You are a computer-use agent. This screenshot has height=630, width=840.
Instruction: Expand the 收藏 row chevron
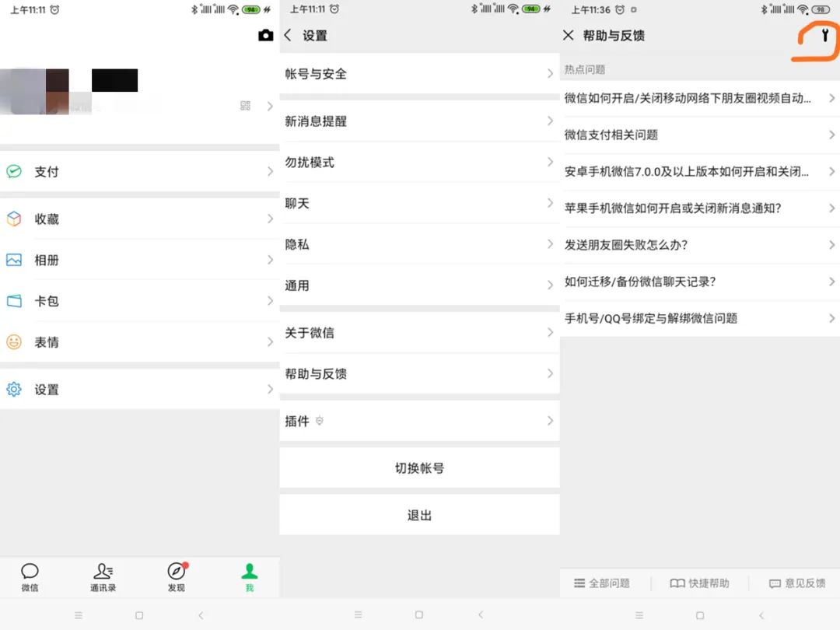pyautogui.click(x=270, y=219)
